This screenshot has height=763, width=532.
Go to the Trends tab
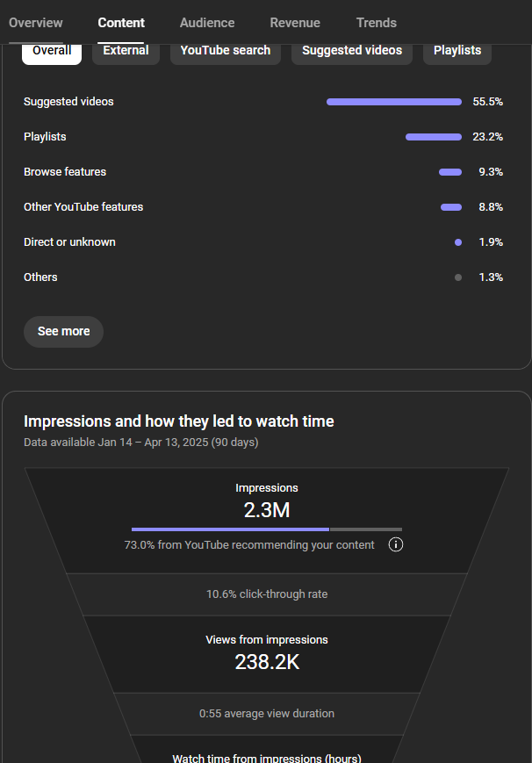click(377, 23)
